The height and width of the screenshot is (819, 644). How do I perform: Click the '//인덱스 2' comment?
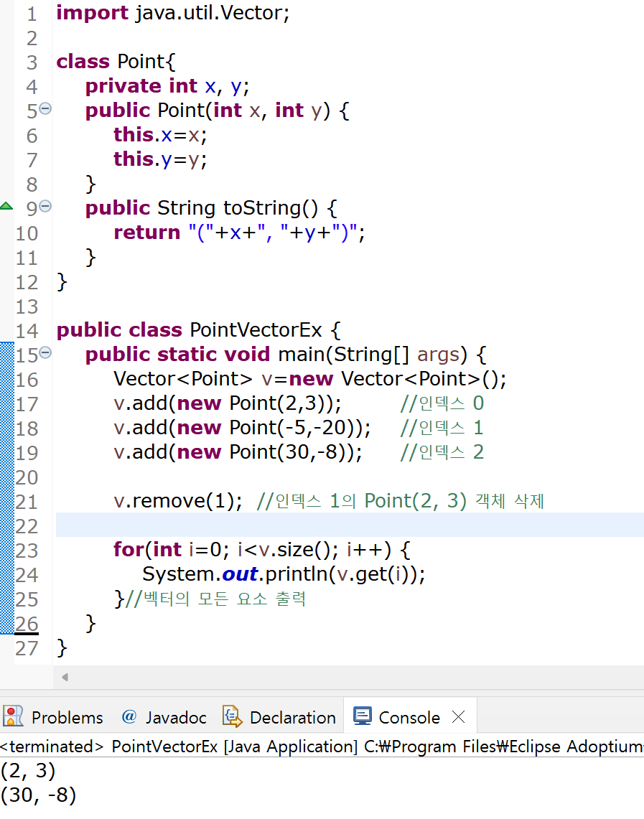pyautogui.click(x=442, y=452)
